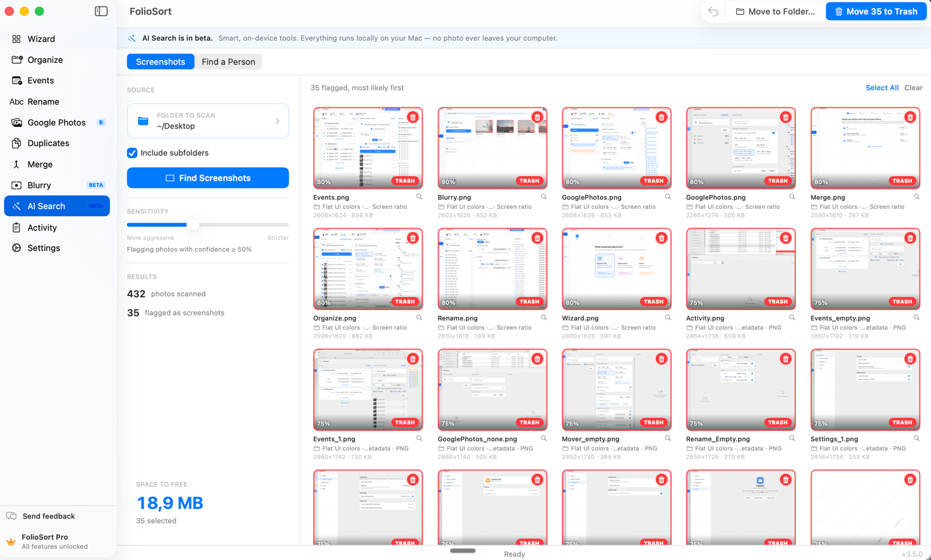This screenshot has width=931, height=560.
Task: Click the undo arrow in the toolbar
Action: (x=713, y=12)
